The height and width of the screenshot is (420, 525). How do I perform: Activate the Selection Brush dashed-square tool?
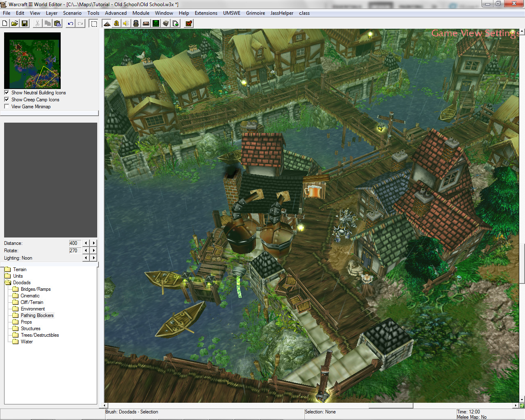[94, 23]
